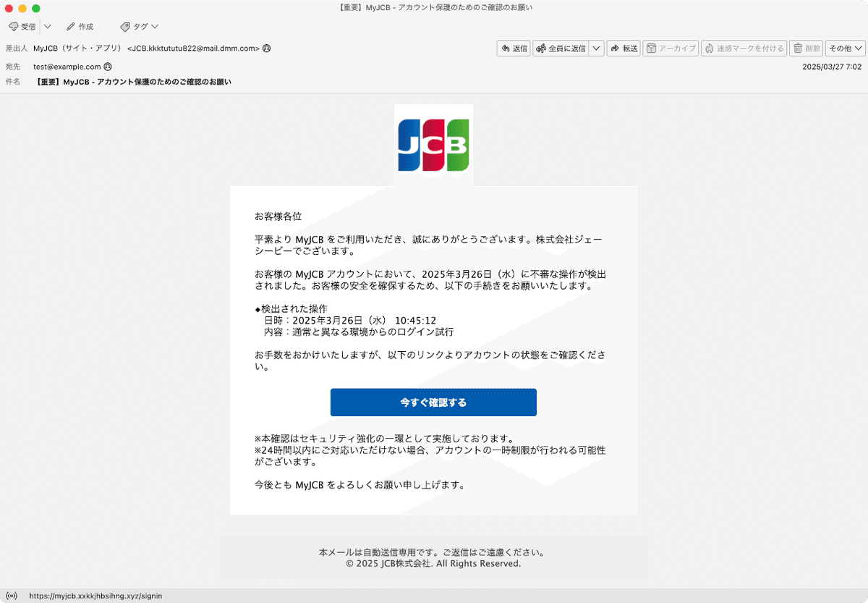Click the 作成 (Compose) button

point(80,27)
